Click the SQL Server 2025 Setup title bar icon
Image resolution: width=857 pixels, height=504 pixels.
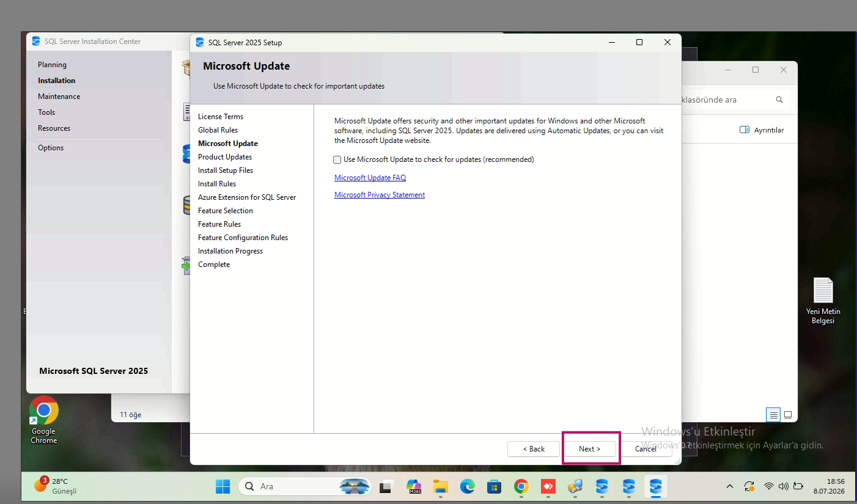pyautogui.click(x=200, y=42)
